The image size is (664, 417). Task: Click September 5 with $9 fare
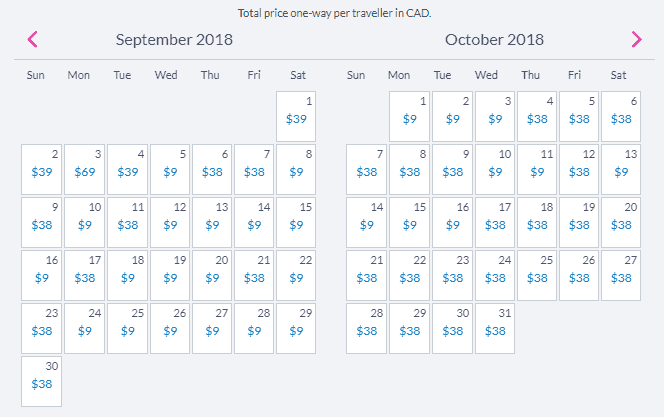tap(170, 169)
